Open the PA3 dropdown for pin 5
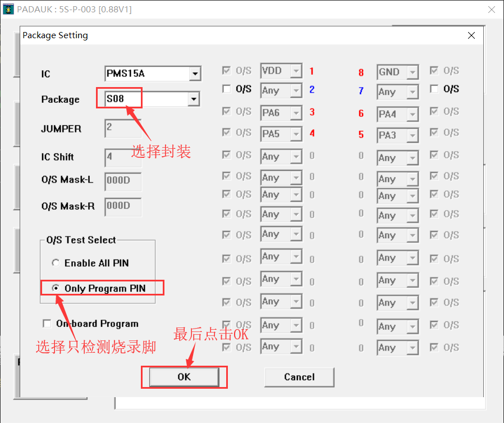Screen dimensions: 504x423 pyautogui.click(x=413, y=136)
